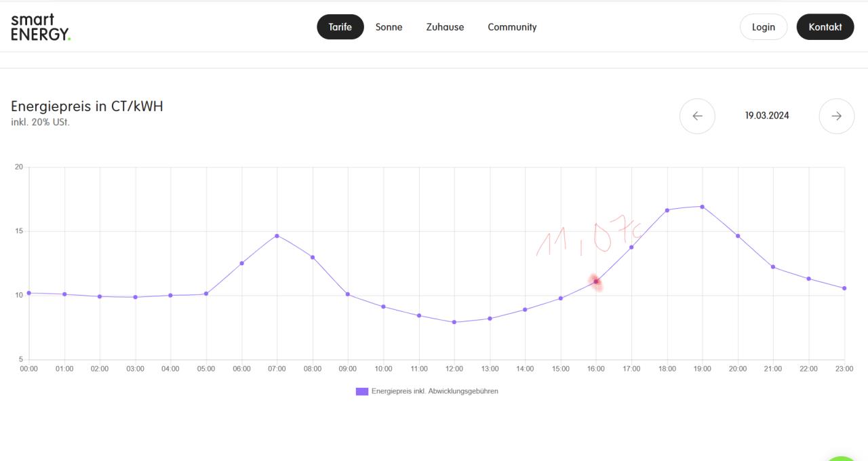This screenshot has width=868, height=461.
Task: Click the 07:00 x-axis label
Action: tap(277, 369)
